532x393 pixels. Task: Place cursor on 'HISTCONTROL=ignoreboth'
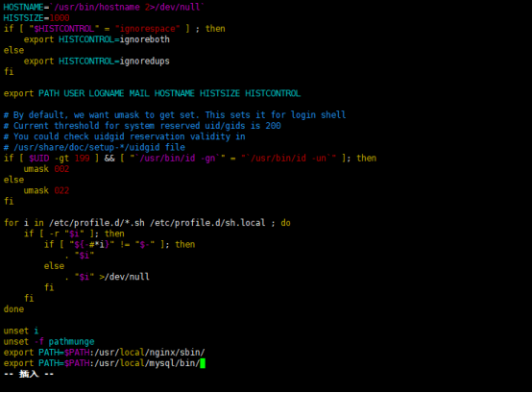point(114,39)
